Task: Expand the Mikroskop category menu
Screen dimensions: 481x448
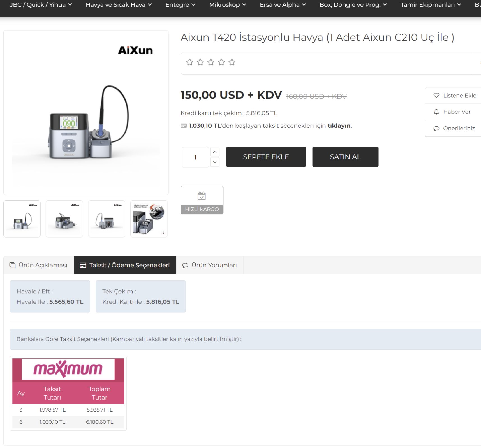Action: click(x=227, y=5)
